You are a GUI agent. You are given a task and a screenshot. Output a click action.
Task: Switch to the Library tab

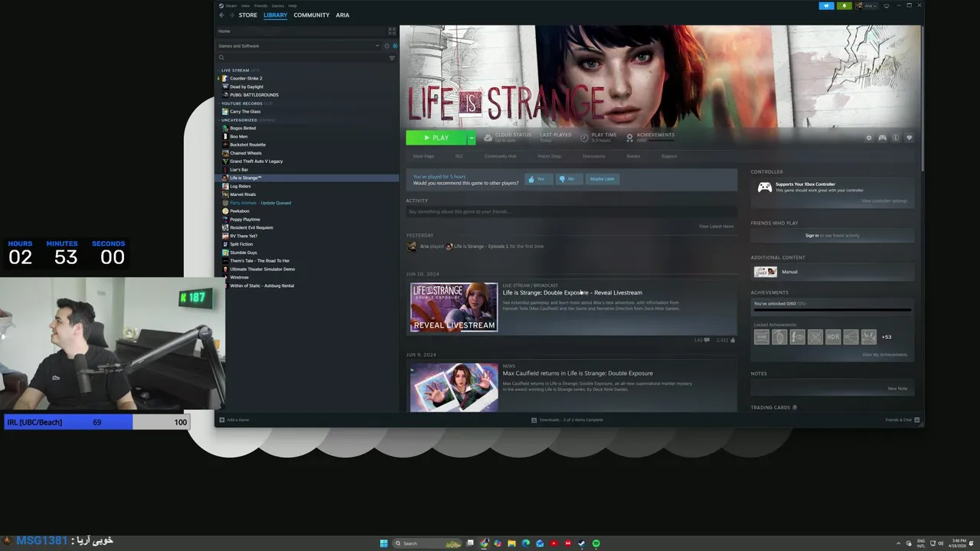point(275,15)
